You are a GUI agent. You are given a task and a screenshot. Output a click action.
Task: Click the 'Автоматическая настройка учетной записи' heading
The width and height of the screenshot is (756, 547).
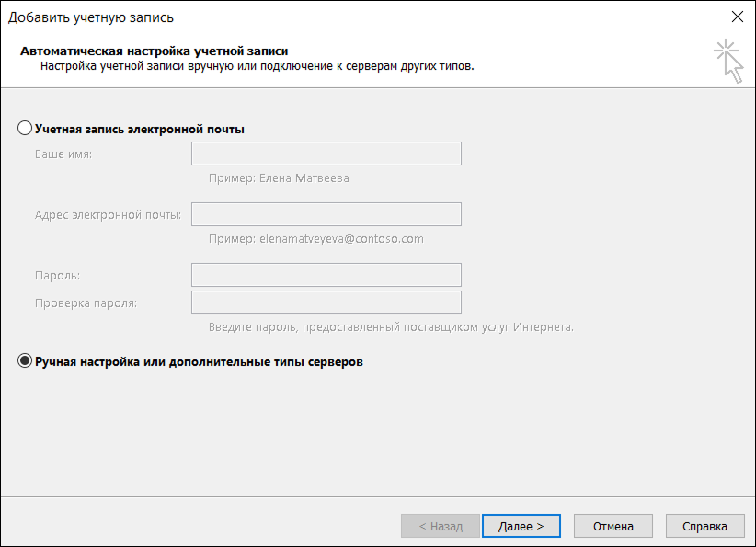click(155, 51)
